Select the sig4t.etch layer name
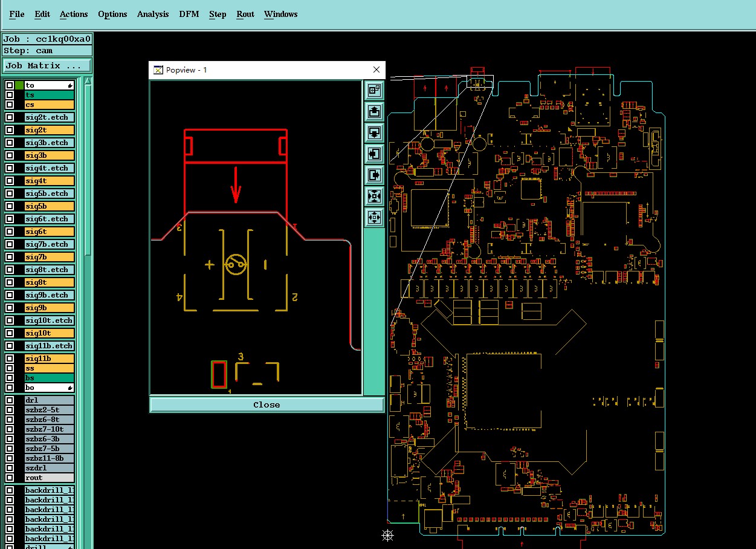The height and width of the screenshot is (549, 756). pos(50,168)
